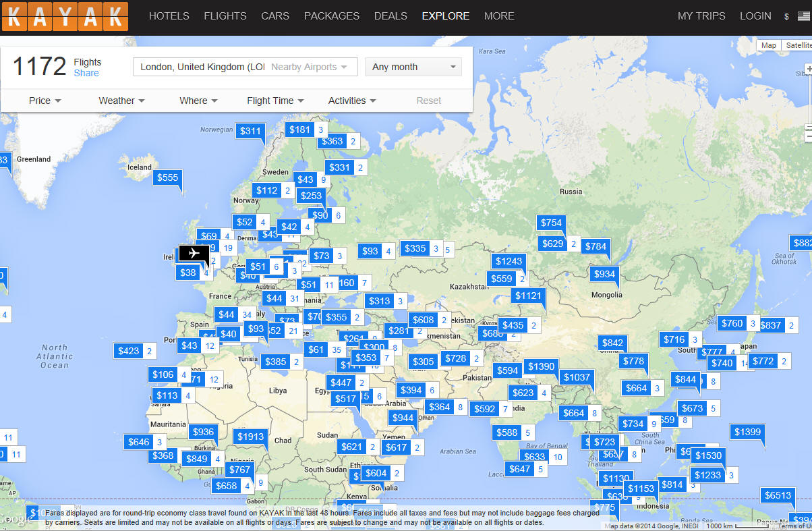Select the $784 fare marker
Viewport: 812px width, 531px height.
tap(596, 246)
